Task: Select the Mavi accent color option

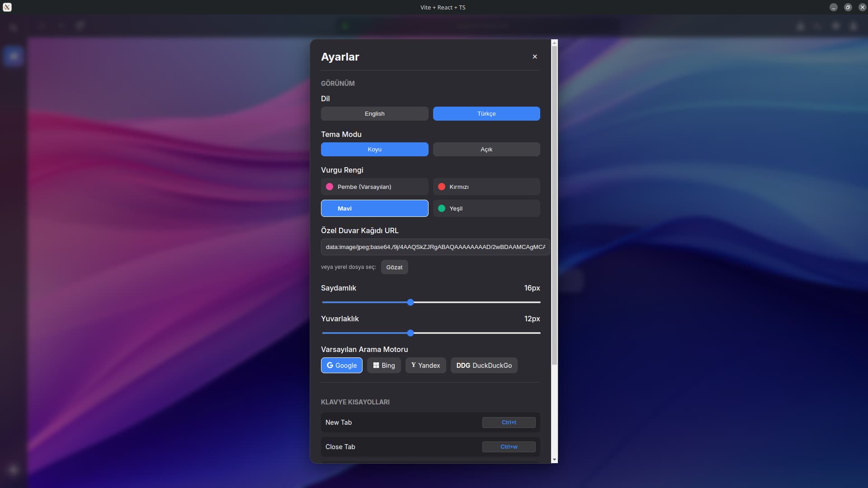Action: (374, 208)
